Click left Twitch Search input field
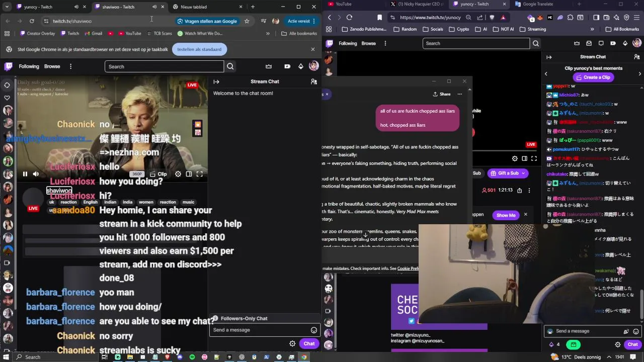Screen dimensions: 644x362 164,66
